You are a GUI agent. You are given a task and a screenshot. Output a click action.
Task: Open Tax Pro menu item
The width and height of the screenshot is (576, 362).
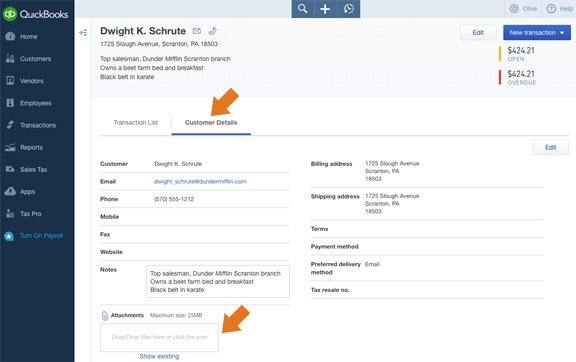tap(30, 214)
